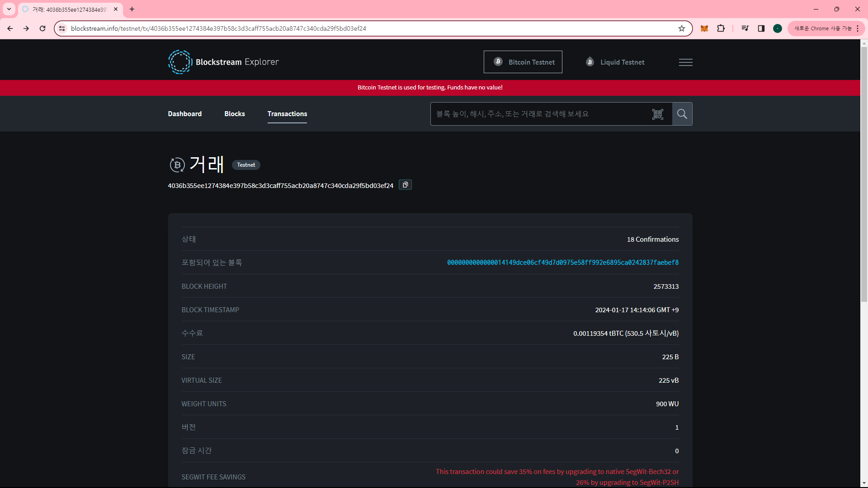
Task: Expand the tab search dropdown
Action: (9, 9)
